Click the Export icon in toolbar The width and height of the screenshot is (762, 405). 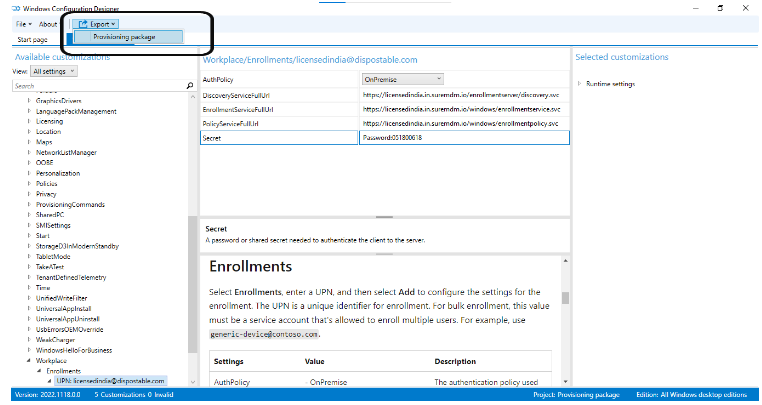(83, 24)
